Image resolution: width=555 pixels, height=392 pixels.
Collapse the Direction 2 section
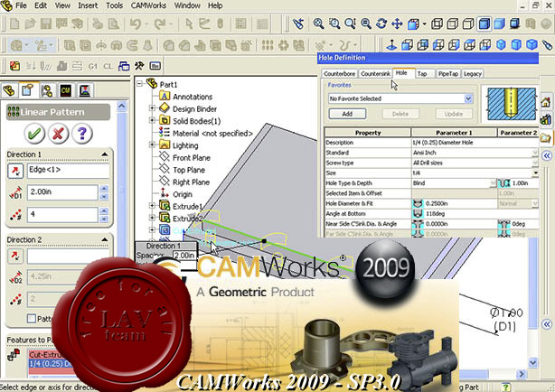pos(105,239)
